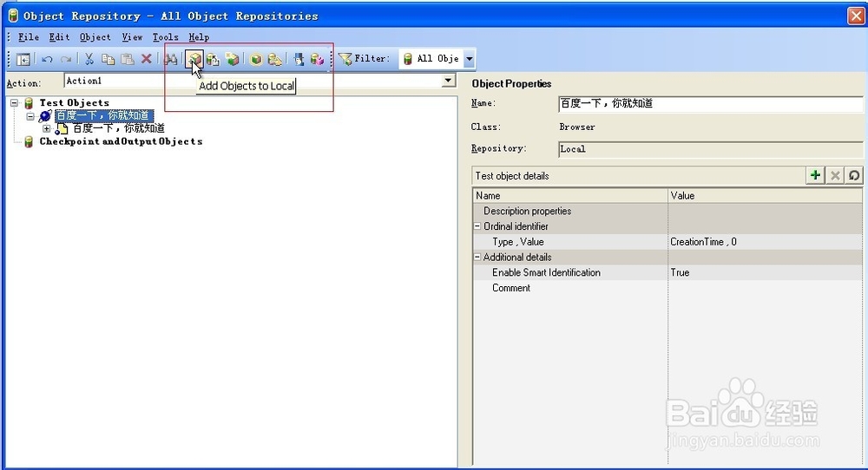Click the Define New Test Object icon

(x=233, y=59)
